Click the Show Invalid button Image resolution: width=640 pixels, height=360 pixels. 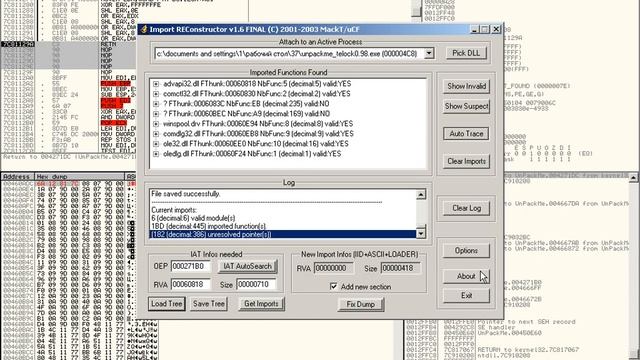466,86
